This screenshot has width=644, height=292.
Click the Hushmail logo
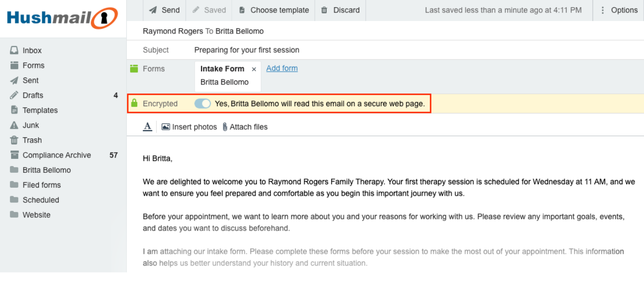pos(62,16)
